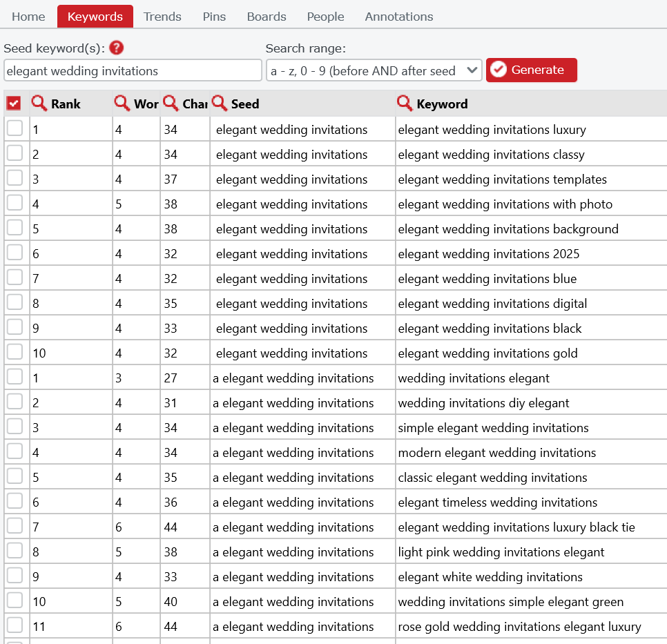Open the Pins tab

[x=214, y=16]
